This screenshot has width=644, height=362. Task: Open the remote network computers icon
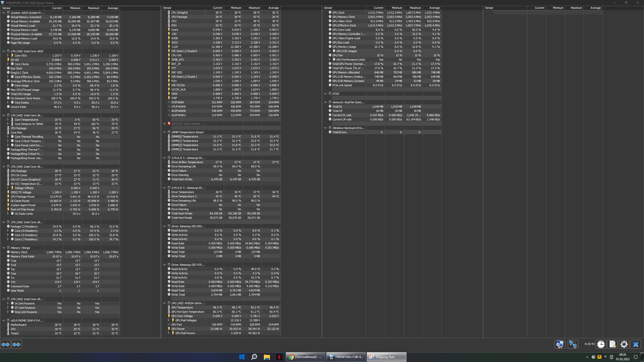click(573, 344)
